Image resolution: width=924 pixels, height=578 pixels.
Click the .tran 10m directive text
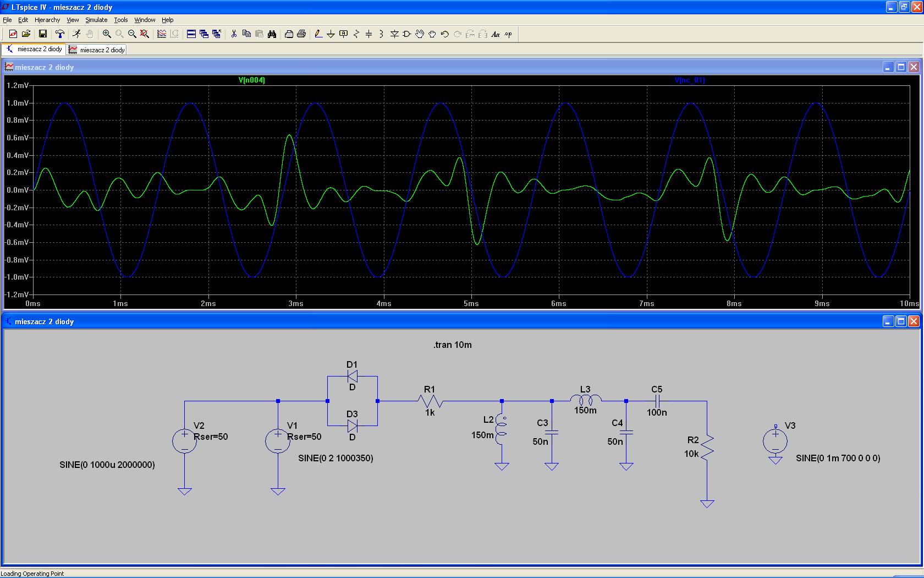452,345
